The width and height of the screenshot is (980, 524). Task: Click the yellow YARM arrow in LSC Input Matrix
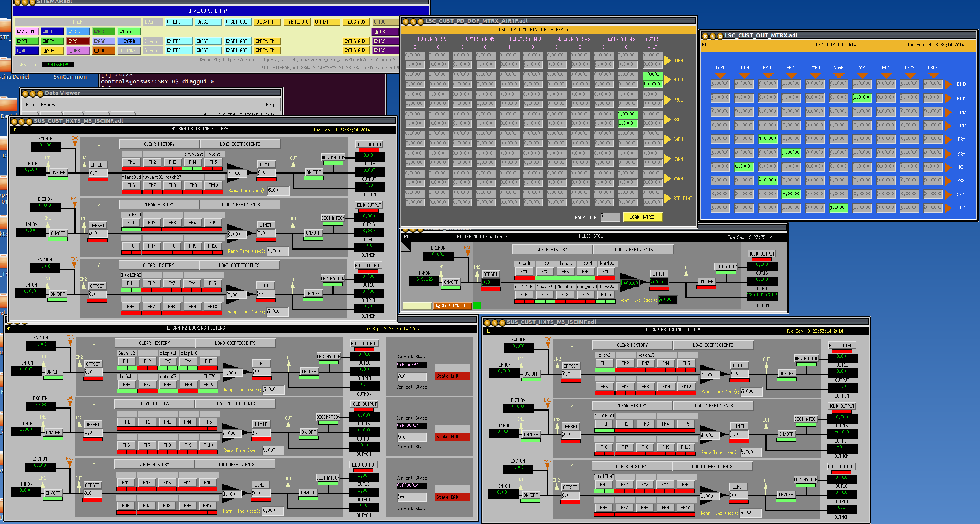pos(668,178)
